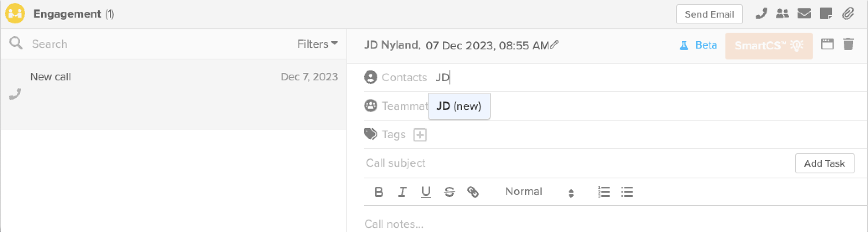The image size is (868, 232).
Task: Select the JD (new) contact suggestion
Action: point(459,106)
